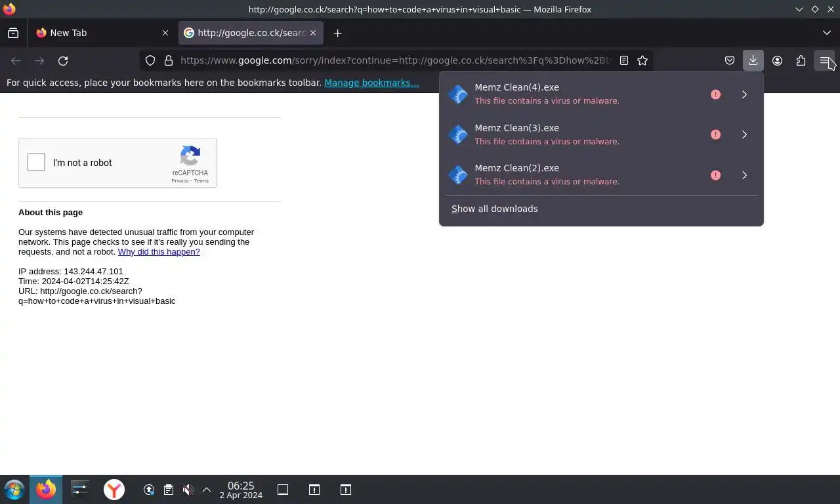Screen dimensions: 840x504
Task: Select the google.co.ck search tab
Action: pyautogui.click(x=250, y=33)
